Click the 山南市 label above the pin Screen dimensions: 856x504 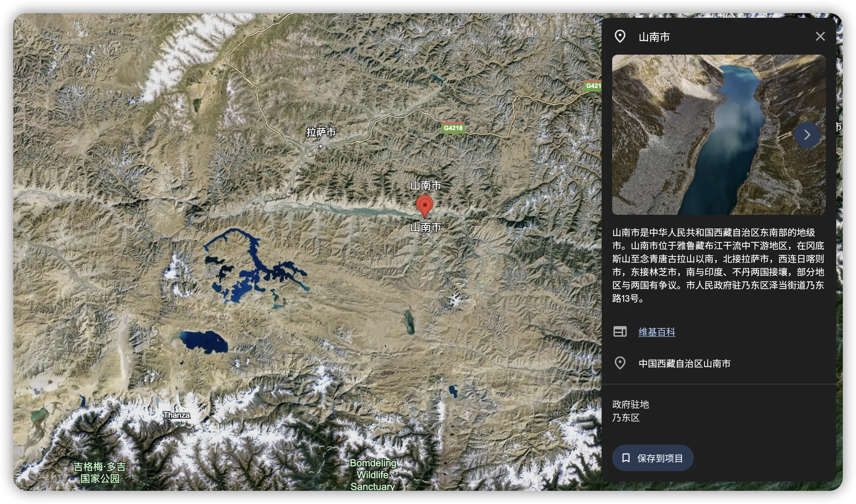(x=425, y=185)
